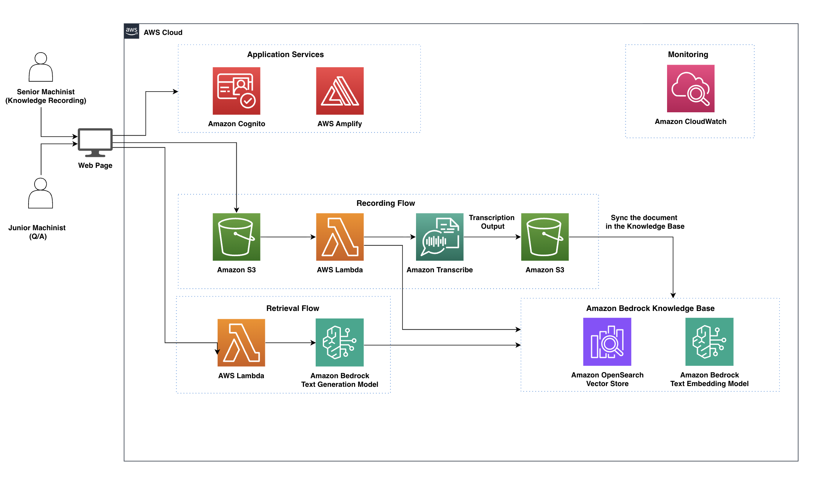Click the Amazon OpenSearch Vector Store icon

607,342
